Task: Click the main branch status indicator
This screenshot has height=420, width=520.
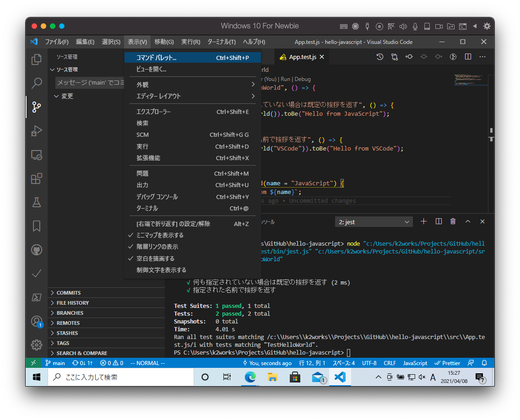Action: coord(55,363)
